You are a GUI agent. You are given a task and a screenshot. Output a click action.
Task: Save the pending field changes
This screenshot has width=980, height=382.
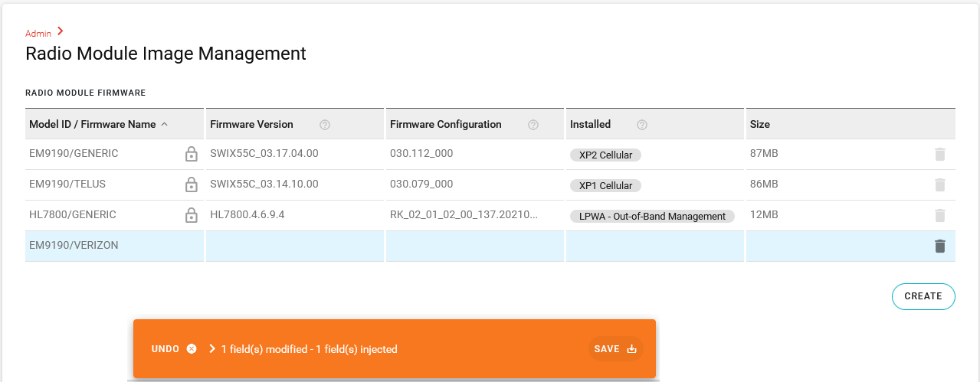click(615, 349)
